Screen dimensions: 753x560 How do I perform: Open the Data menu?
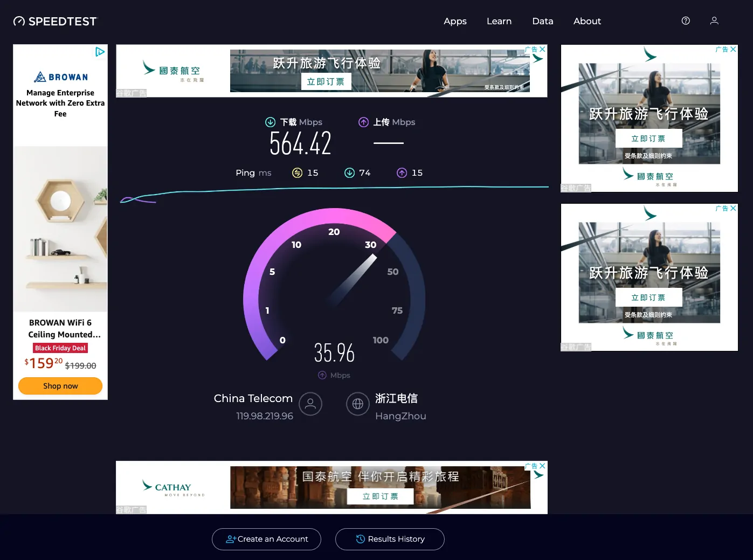click(x=543, y=21)
